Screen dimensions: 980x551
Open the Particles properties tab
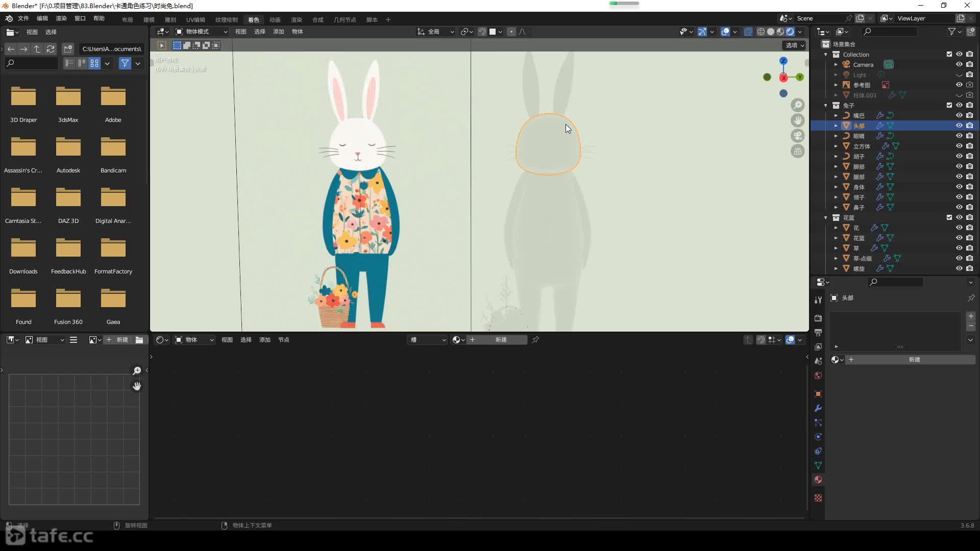[x=818, y=422]
